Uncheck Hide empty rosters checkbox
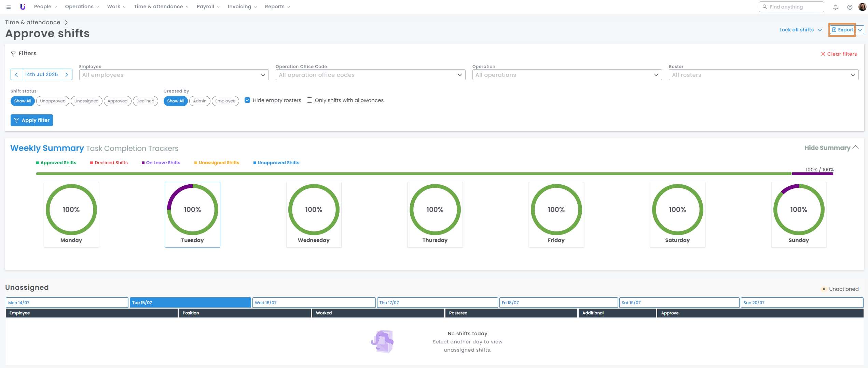This screenshot has height=368, width=868. [x=247, y=100]
